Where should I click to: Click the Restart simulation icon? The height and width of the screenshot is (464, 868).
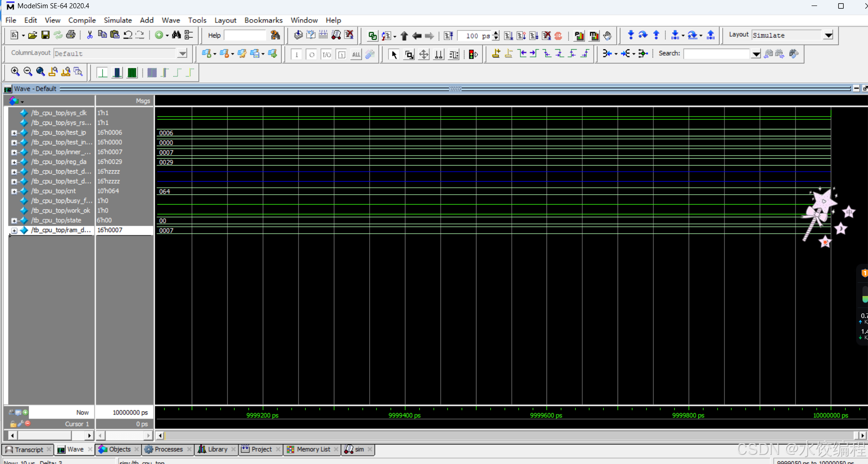click(449, 36)
